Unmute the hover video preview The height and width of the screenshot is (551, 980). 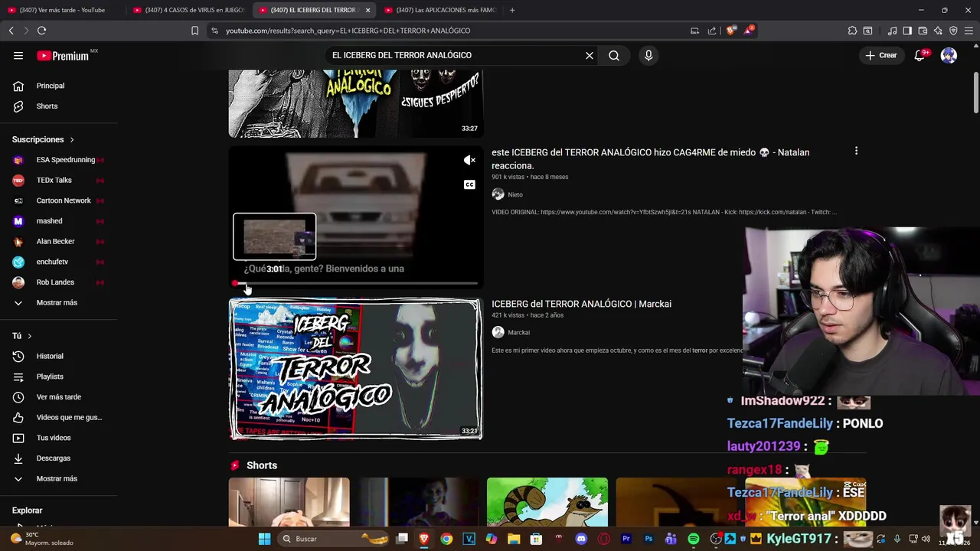coord(469,160)
